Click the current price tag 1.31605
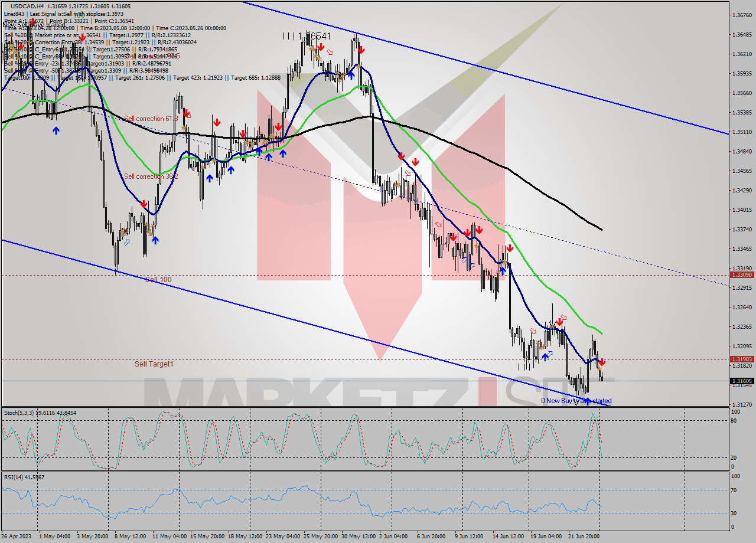Screen dimensions: 756x543 tap(742, 381)
